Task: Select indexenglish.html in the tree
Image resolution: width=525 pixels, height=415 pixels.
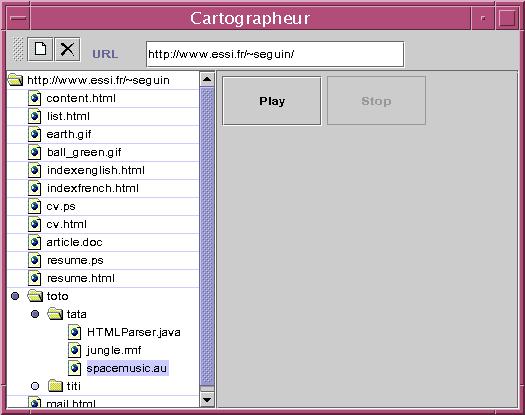Action: click(x=96, y=170)
